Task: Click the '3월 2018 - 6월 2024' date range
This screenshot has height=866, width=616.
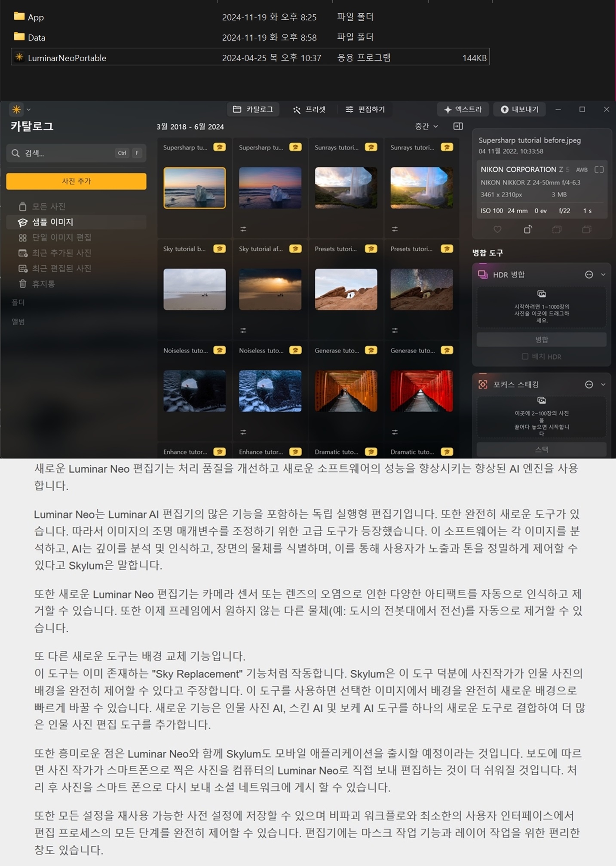Action: 190,126
